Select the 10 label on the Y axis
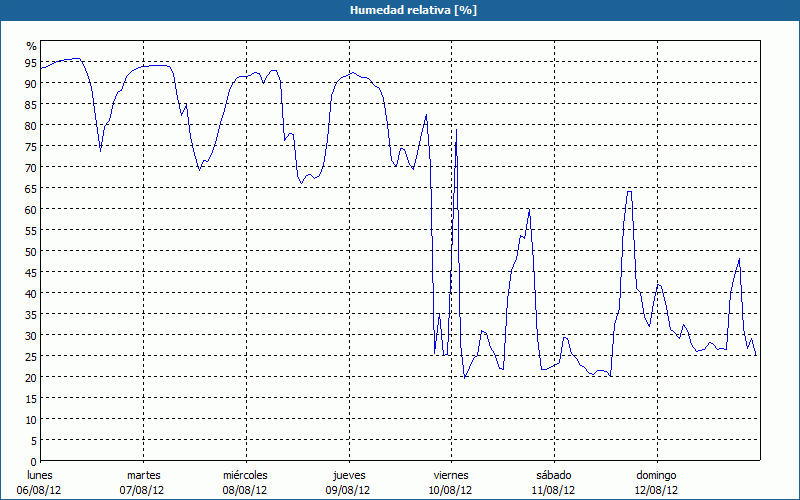The height and width of the screenshot is (500, 800). tap(31, 419)
